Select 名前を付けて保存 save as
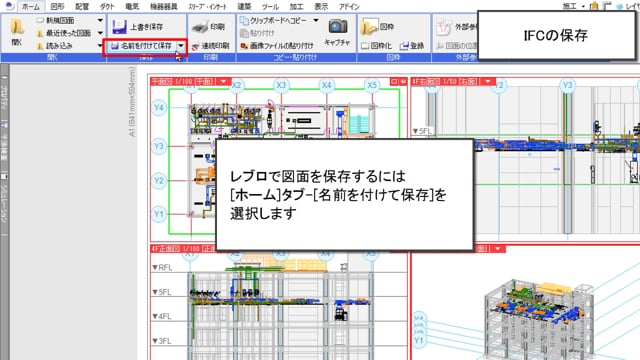Viewport: 640px width, 360px height. 142,46
